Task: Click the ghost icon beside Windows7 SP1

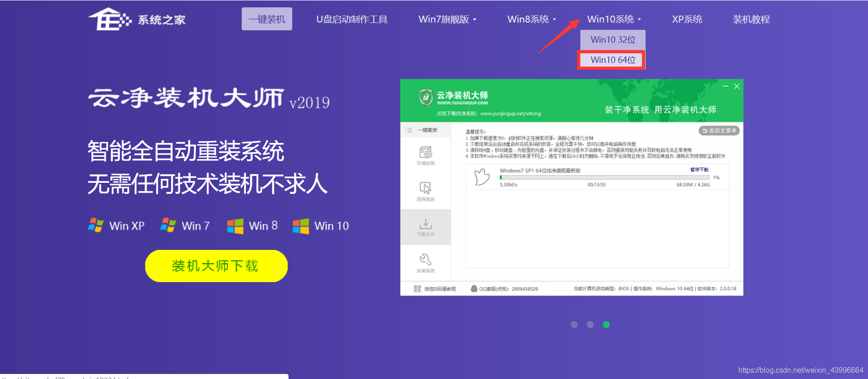Action: 482,177
